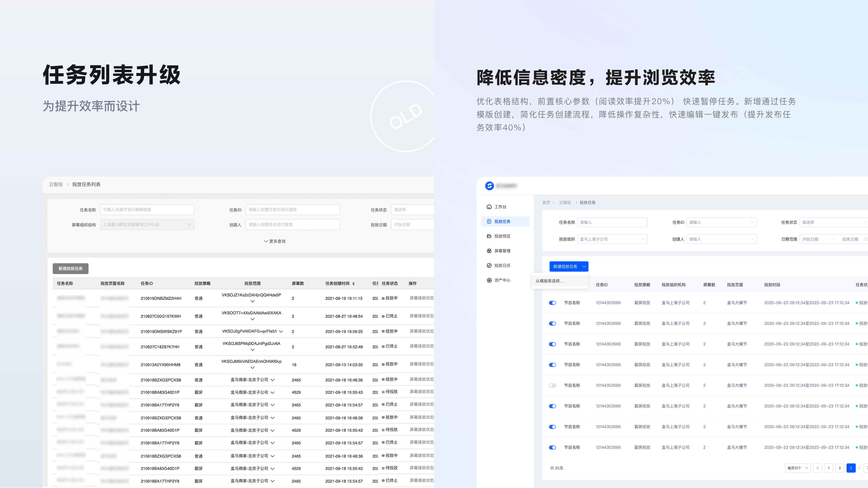Focus the 任务名称 search field in old list
Screen dimensions: 868x488
[x=147, y=209]
